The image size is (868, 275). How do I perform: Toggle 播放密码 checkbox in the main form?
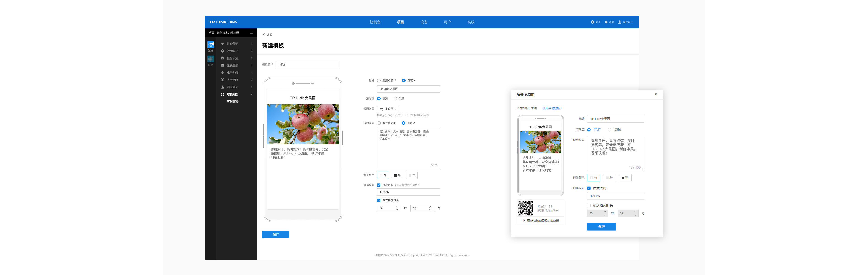pyautogui.click(x=379, y=185)
